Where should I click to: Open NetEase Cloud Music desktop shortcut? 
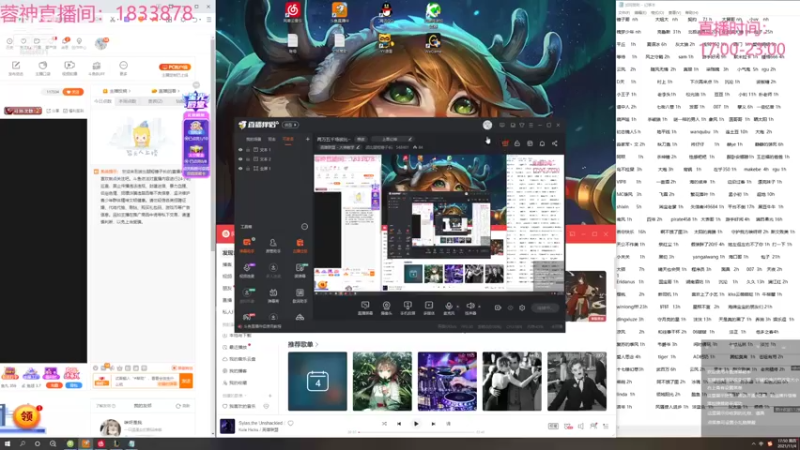293,12
